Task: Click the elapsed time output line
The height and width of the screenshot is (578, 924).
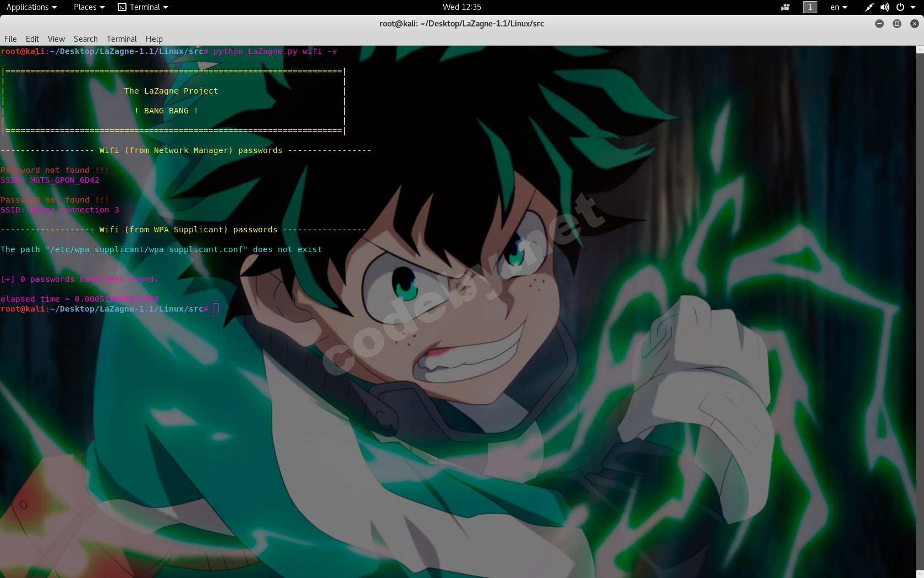Action: tap(80, 299)
